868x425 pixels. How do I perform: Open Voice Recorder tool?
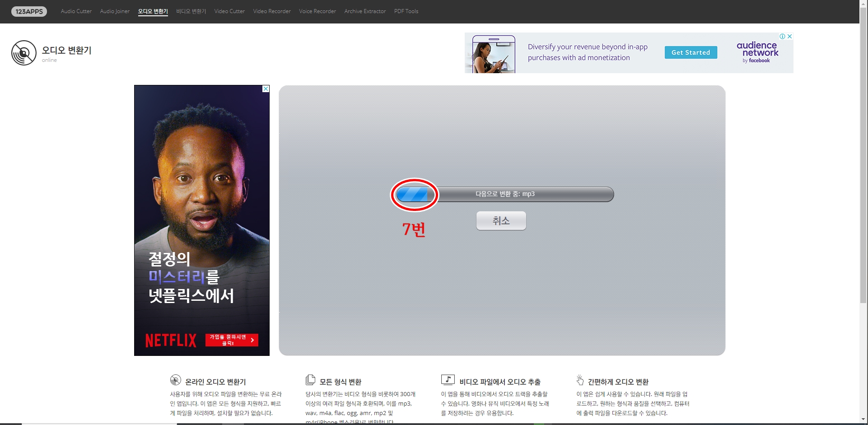coord(317,11)
